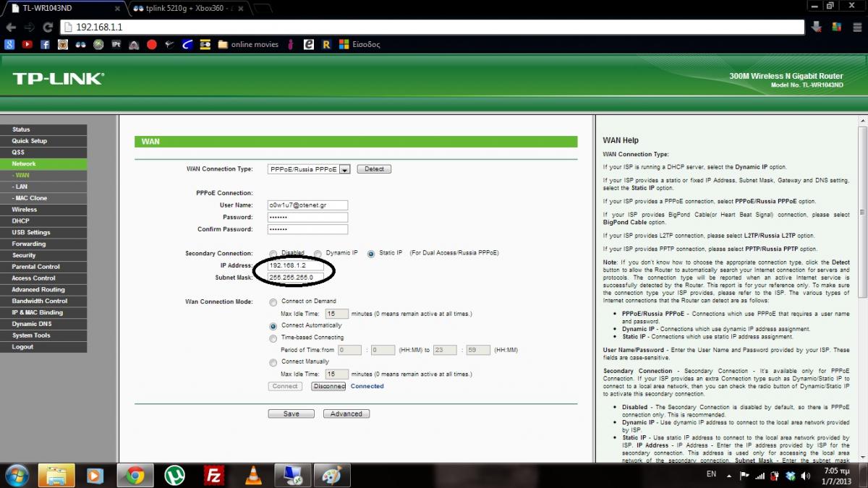Screen dimensions: 868x488
Task: Click Logout in the sidebar
Action: tap(43, 347)
